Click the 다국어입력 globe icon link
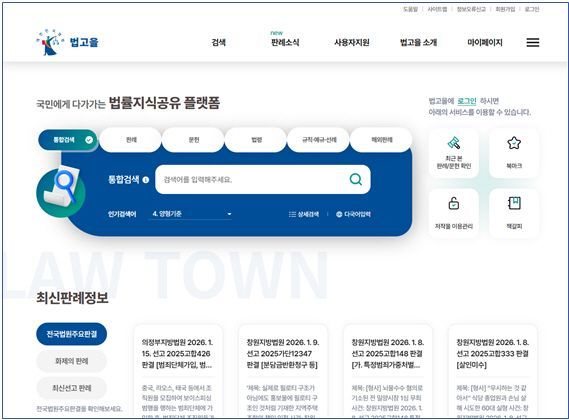 point(353,214)
